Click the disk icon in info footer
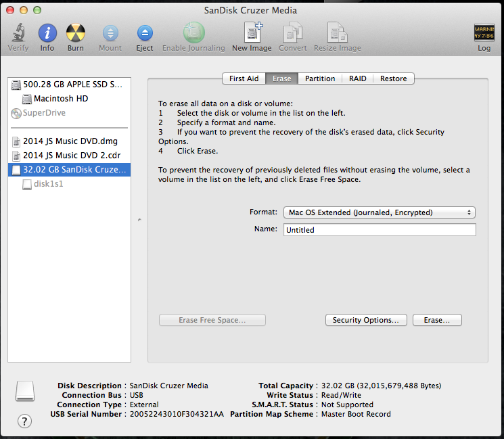Image resolution: width=504 pixels, height=439 pixels. (x=25, y=391)
